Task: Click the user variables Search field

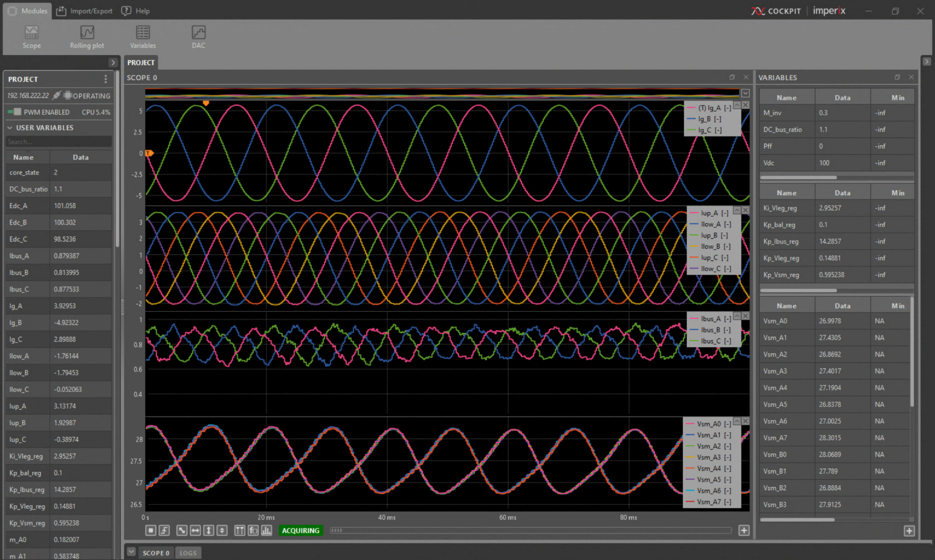Action: (58, 141)
